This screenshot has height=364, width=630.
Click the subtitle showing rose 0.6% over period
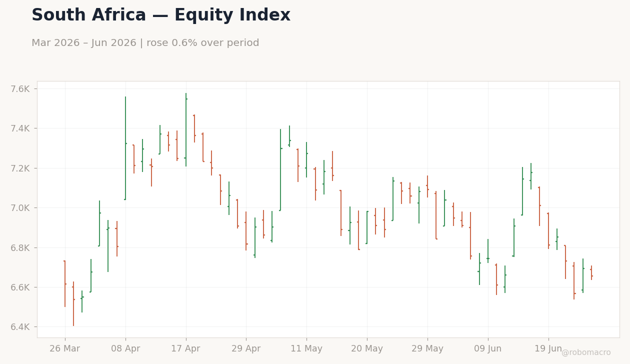(x=145, y=43)
